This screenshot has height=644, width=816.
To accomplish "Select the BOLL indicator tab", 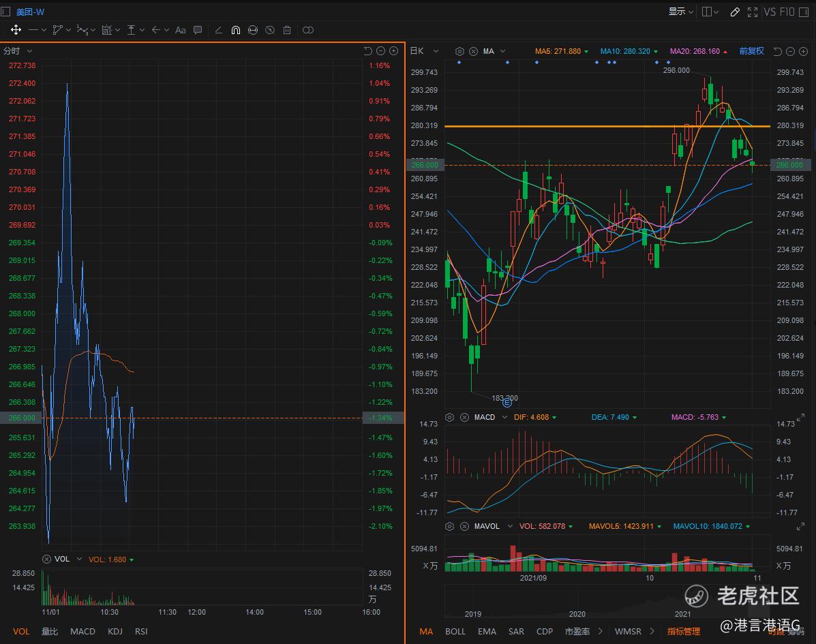I will (455, 631).
